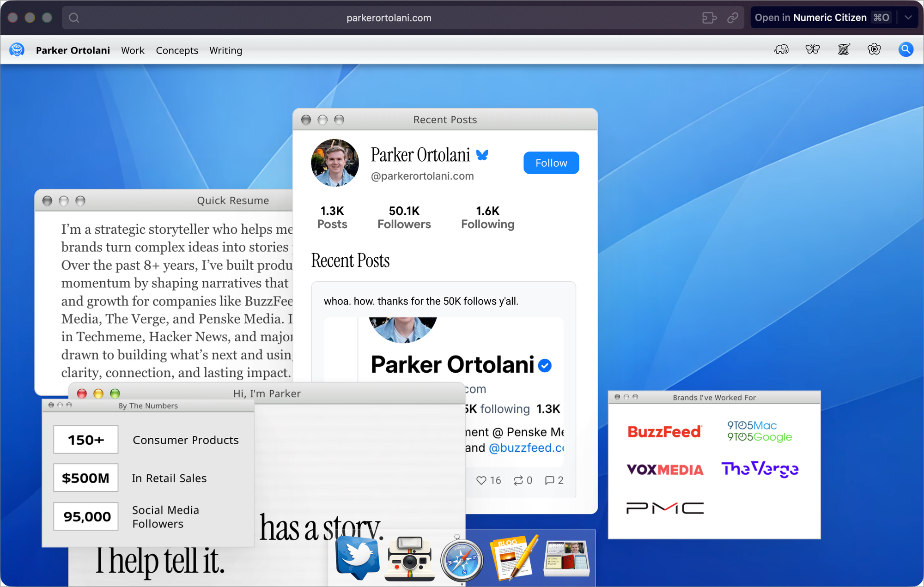
Task: Click the parkerortolani.com address bar
Action: (x=389, y=18)
